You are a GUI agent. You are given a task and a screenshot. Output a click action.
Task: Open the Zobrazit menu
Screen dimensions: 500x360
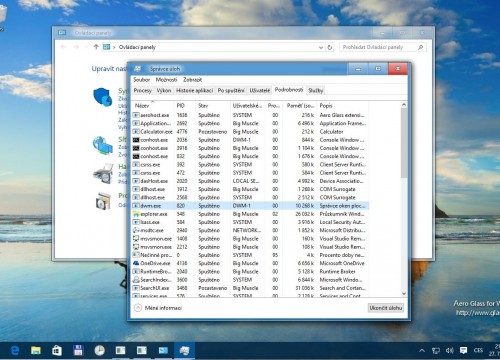192,80
